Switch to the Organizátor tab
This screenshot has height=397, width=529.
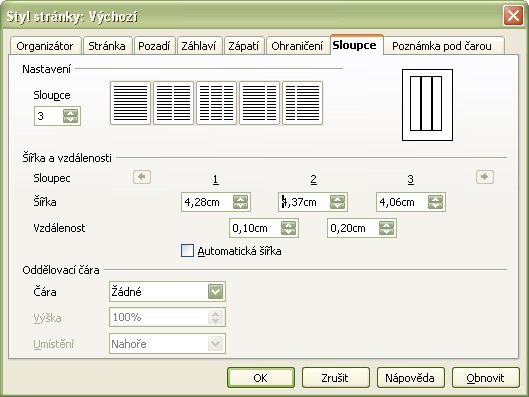(45, 46)
